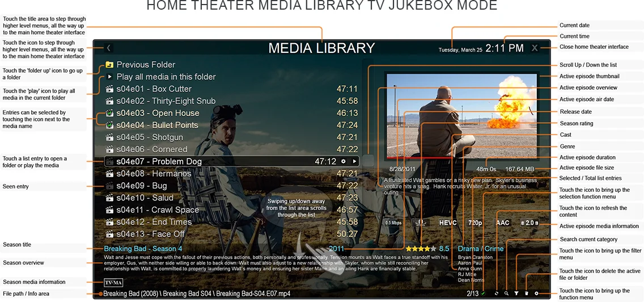The height and width of the screenshot is (302, 644).
Task: Click the 'Drama / Crime' genre text
Action: coord(481,249)
